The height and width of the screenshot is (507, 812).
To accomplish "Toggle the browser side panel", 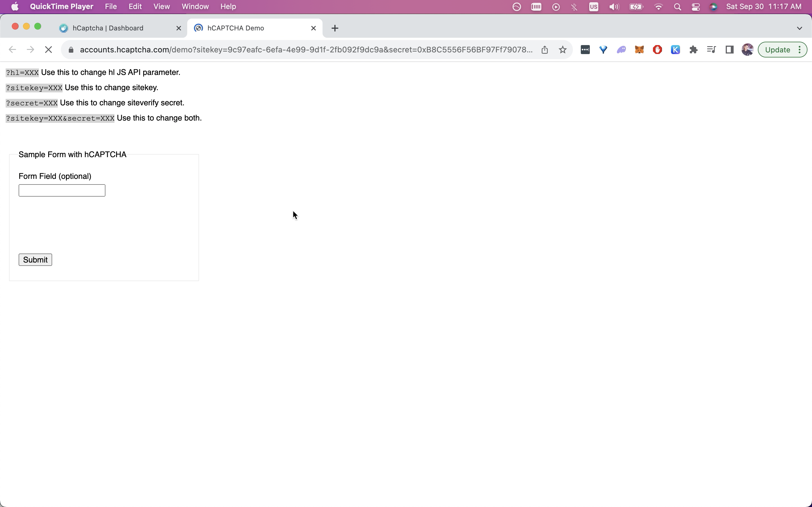I will [729, 50].
